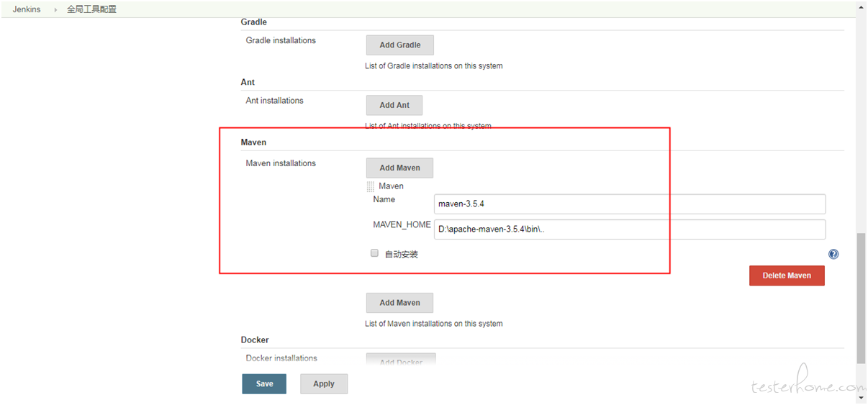Click the Add Maven button below Delete Maven
Image resolution: width=868 pixels, height=405 pixels.
(400, 302)
